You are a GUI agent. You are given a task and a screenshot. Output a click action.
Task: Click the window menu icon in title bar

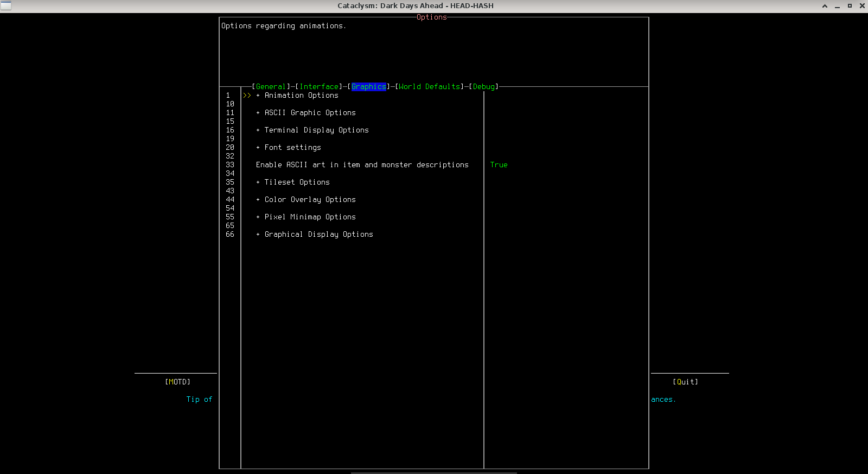point(6,6)
